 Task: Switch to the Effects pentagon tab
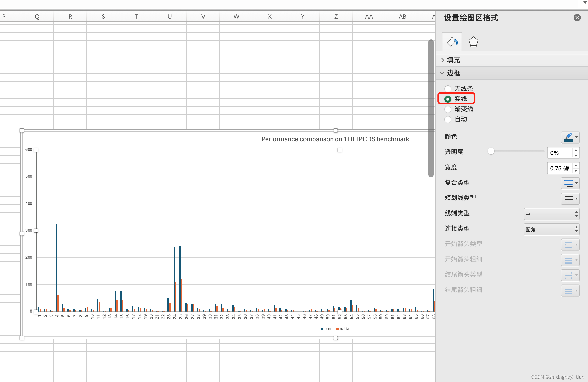(x=473, y=42)
